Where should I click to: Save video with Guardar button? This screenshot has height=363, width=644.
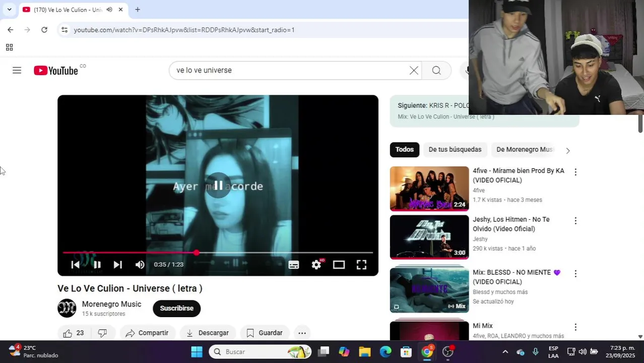(x=265, y=333)
